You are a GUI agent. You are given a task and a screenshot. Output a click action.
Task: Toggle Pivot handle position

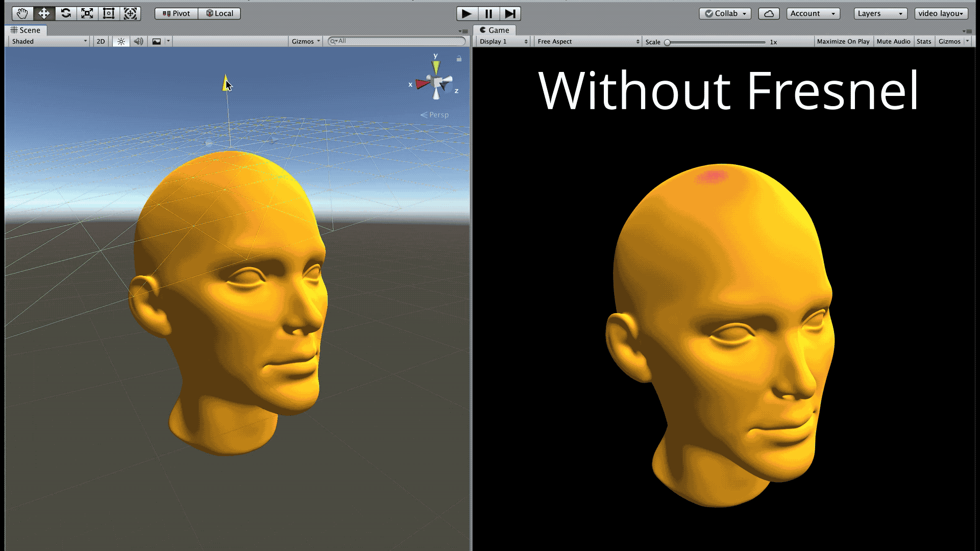tap(176, 14)
